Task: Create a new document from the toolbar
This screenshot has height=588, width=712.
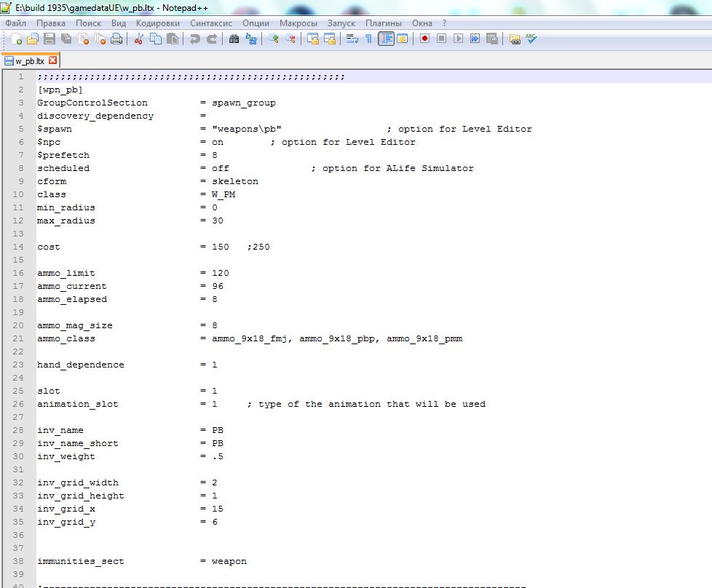Action: click(15, 39)
